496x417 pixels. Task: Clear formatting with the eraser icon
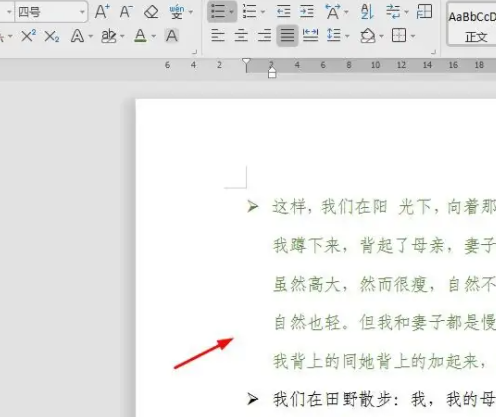pos(151,12)
